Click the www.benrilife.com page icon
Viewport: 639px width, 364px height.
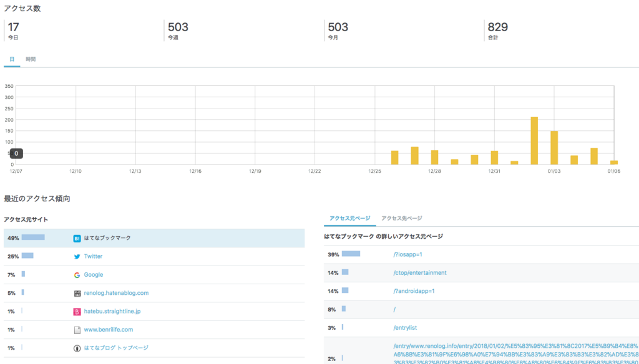77,330
